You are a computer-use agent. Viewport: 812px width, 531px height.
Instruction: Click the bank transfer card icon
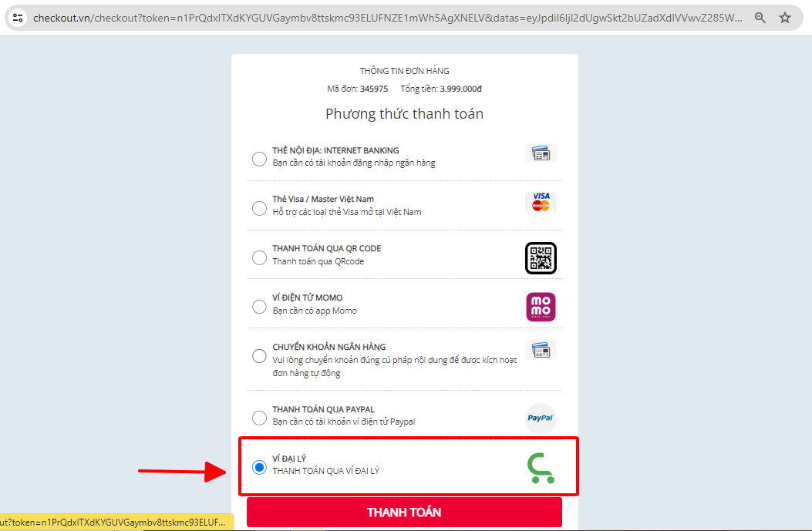click(x=541, y=351)
